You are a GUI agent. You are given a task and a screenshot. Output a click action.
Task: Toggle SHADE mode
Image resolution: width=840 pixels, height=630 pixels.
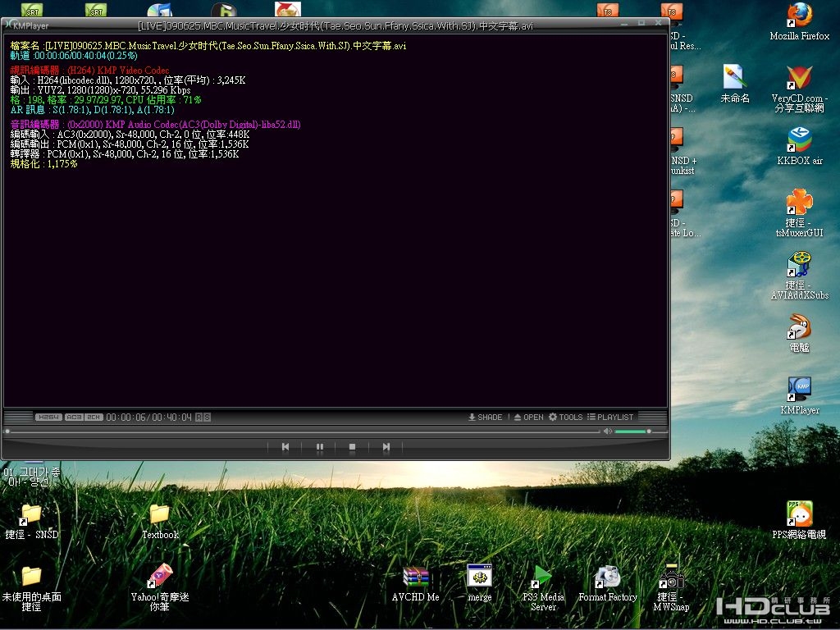click(485, 418)
